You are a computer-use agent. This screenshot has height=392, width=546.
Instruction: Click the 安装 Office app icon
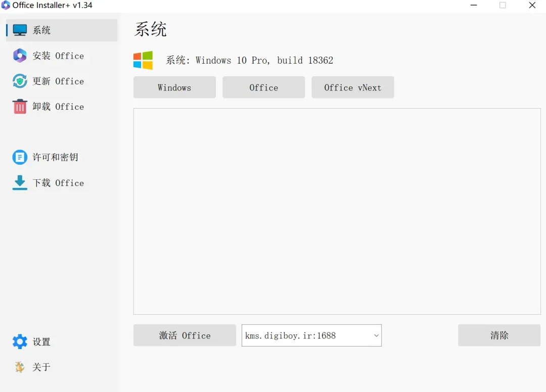tap(20, 56)
